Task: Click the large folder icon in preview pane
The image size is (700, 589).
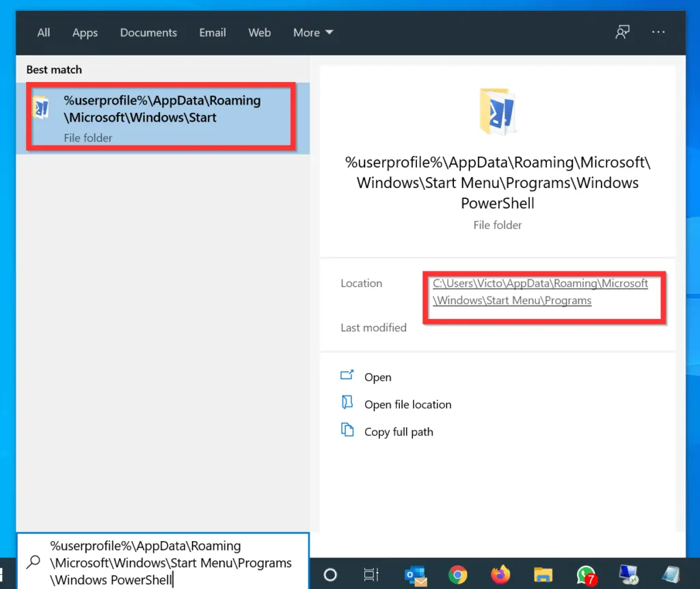Action: (498, 111)
